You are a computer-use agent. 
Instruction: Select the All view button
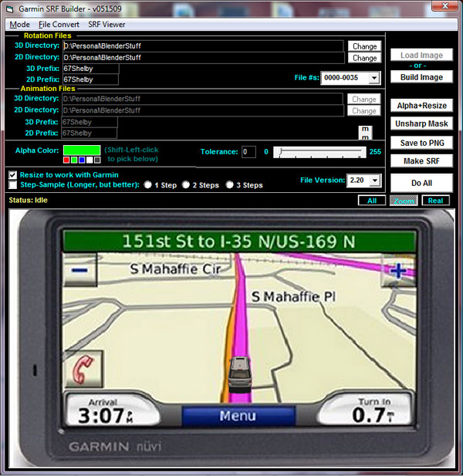pos(372,201)
